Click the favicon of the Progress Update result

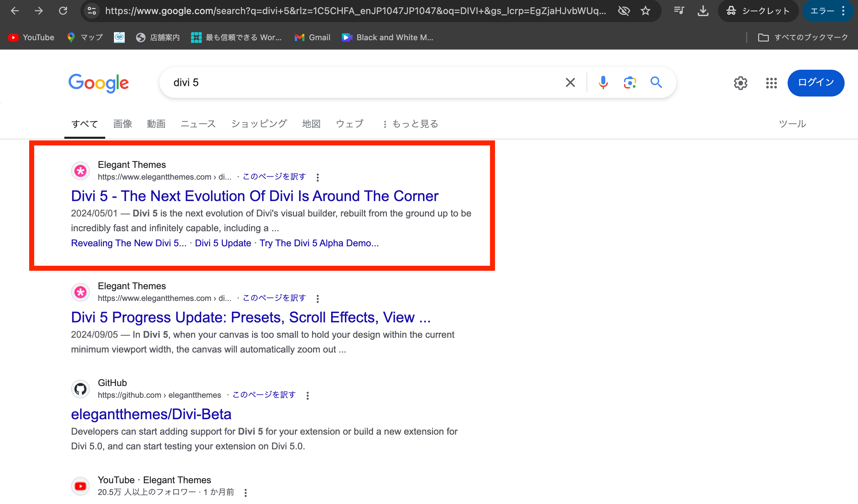80,292
